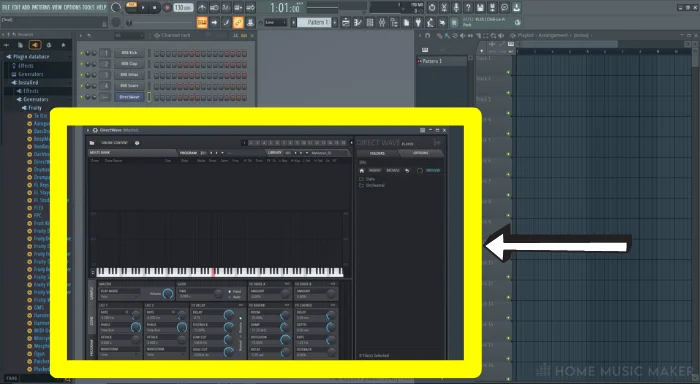Select Effects under Plugin database

pyautogui.click(x=25, y=66)
